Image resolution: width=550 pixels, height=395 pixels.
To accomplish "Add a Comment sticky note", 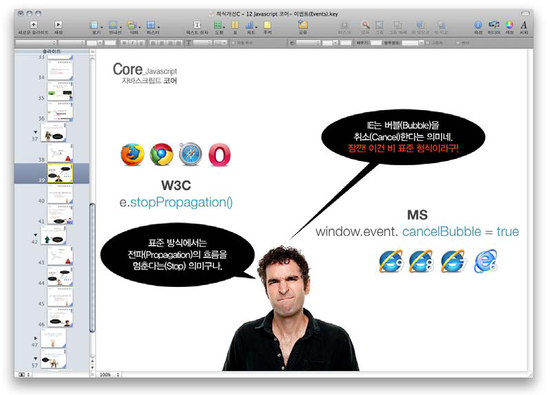I will [x=267, y=25].
